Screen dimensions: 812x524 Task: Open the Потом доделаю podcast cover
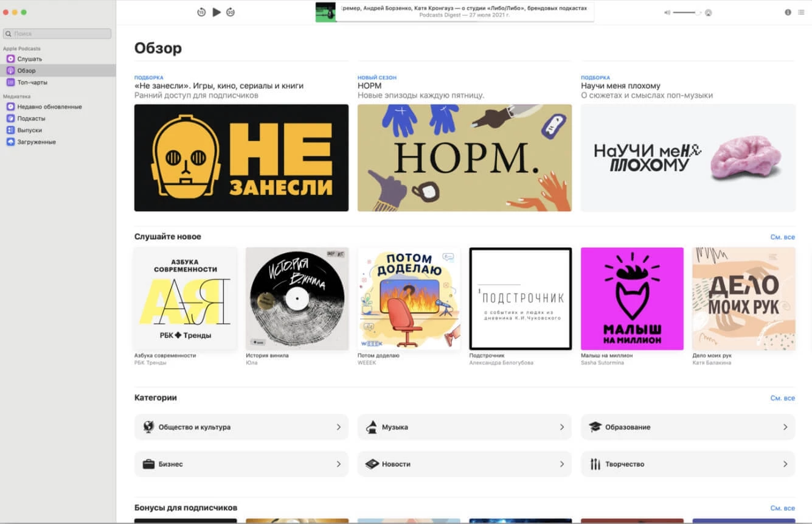coord(409,299)
